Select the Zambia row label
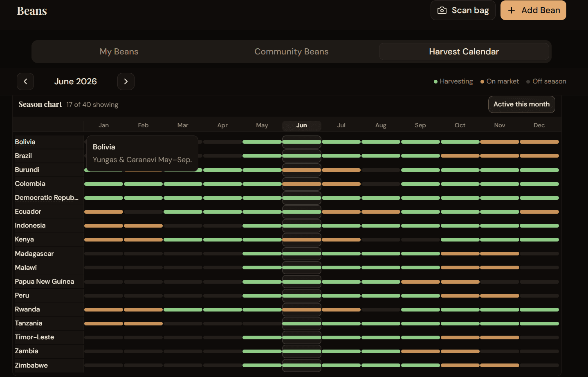588x377 pixels. 26,351
